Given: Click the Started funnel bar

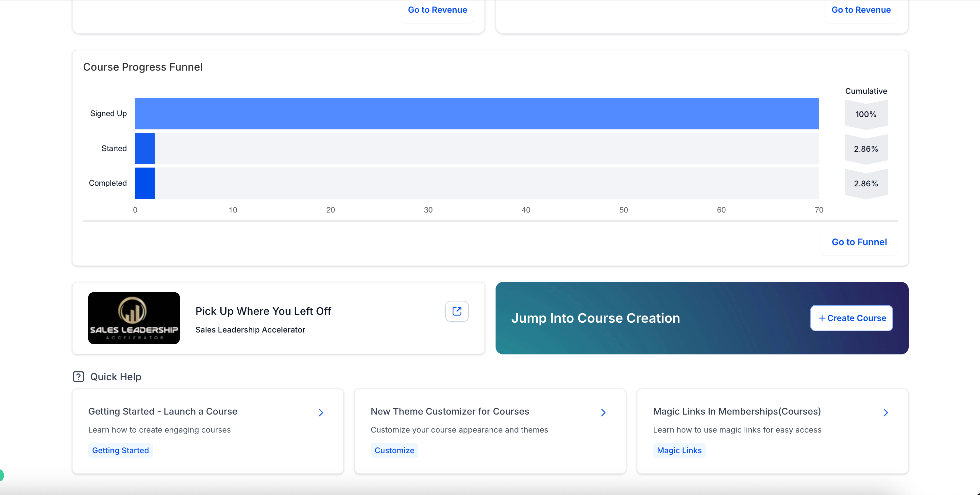Looking at the screenshot, I should (x=145, y=148).
